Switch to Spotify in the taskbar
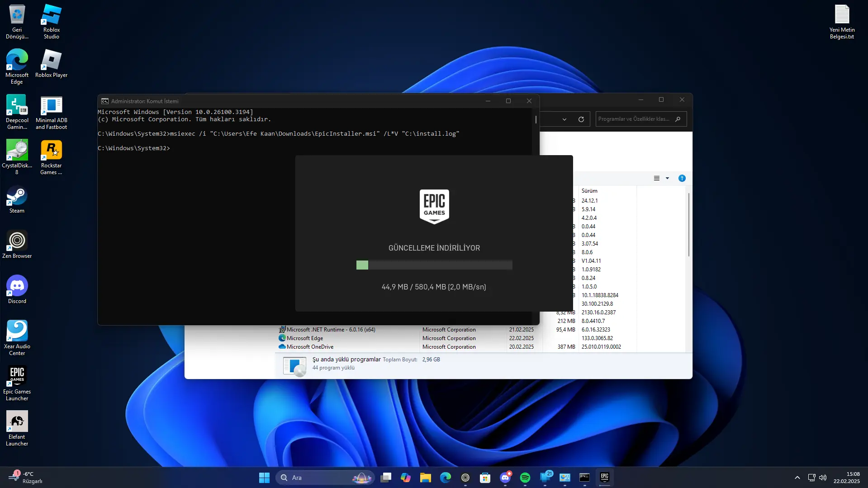 click(525, 478)
